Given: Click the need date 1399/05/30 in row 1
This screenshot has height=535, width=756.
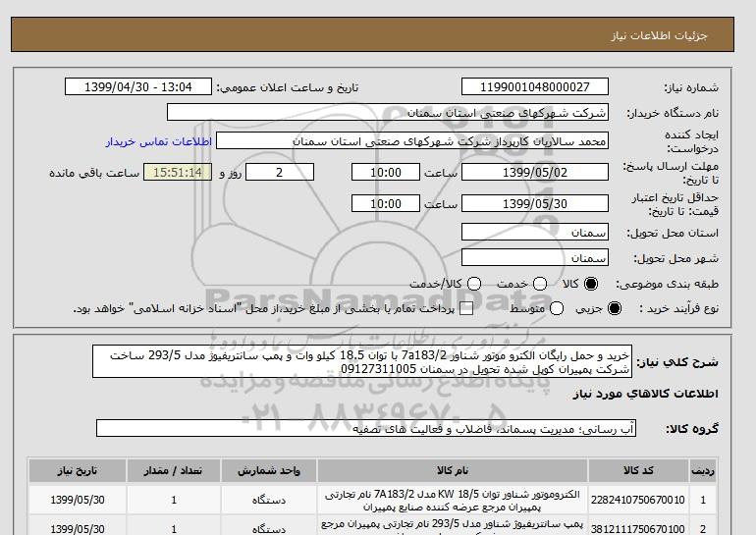Looking at the screenshot, I should 78,501.
